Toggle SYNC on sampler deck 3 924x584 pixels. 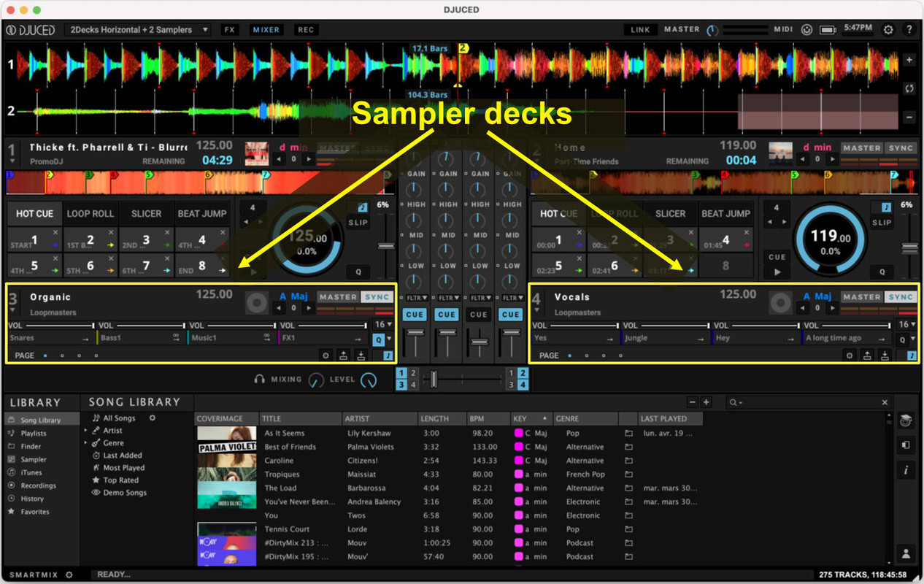click(x=377, y=297)
